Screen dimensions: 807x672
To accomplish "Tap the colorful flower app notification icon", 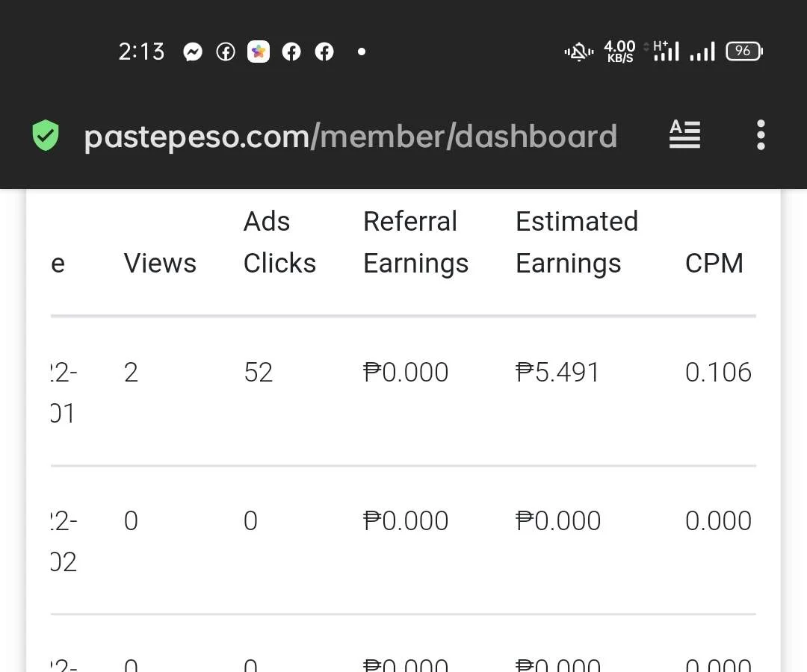I will (x=259, y=52).
